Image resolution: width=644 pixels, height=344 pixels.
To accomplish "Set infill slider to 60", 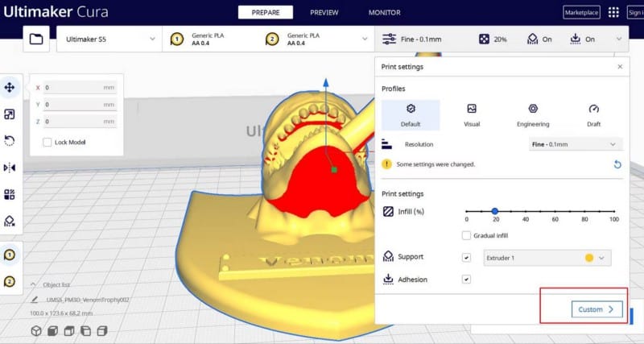I will (x=555, y=211).
